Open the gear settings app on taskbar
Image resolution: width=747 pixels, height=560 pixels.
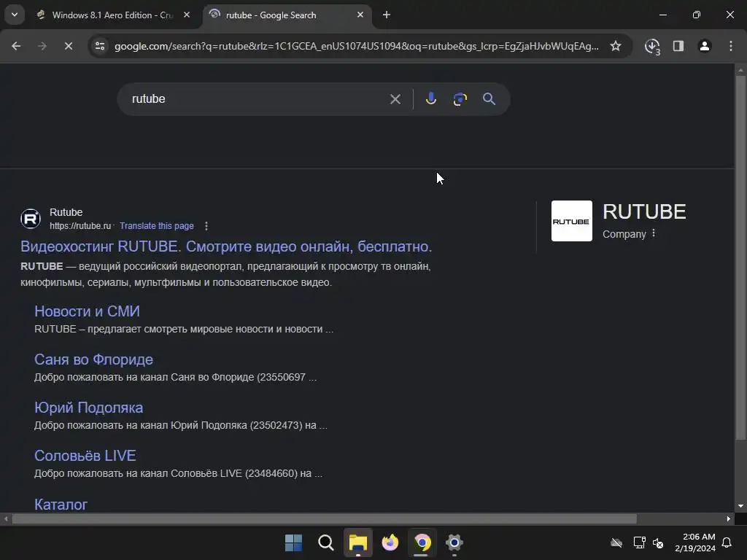454,542
